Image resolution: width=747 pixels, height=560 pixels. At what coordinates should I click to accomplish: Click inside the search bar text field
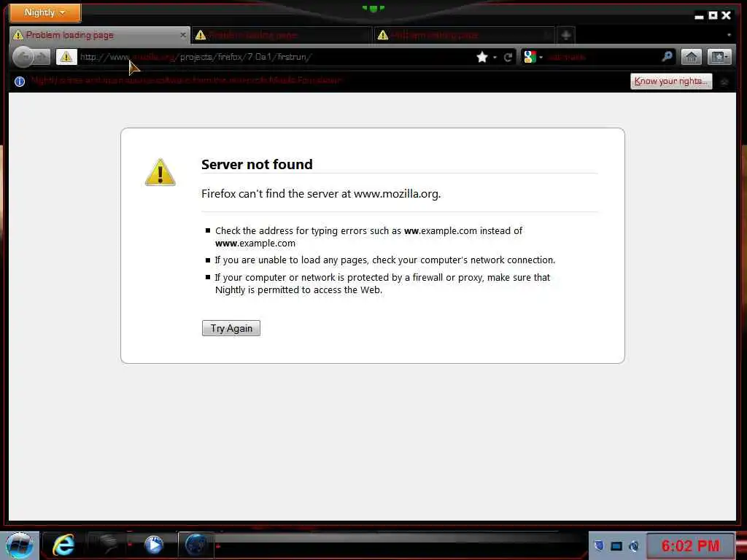point(603,57)
